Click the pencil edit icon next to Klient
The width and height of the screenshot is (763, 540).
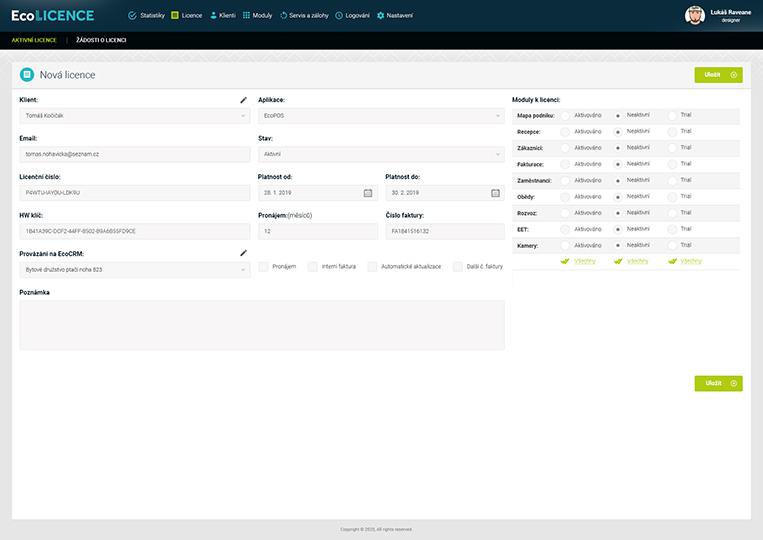pyautogui.click(x=243, y=100)
